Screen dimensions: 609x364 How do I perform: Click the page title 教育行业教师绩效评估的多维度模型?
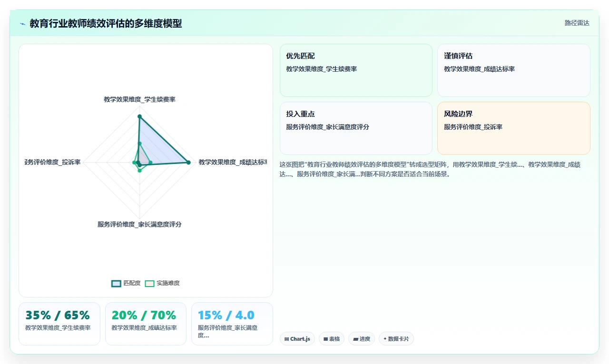(x=106, y=23)
